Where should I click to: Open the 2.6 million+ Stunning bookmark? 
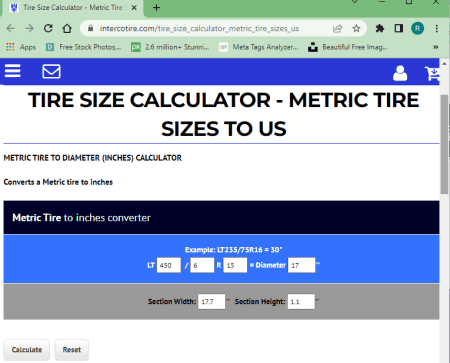point(170,47)
